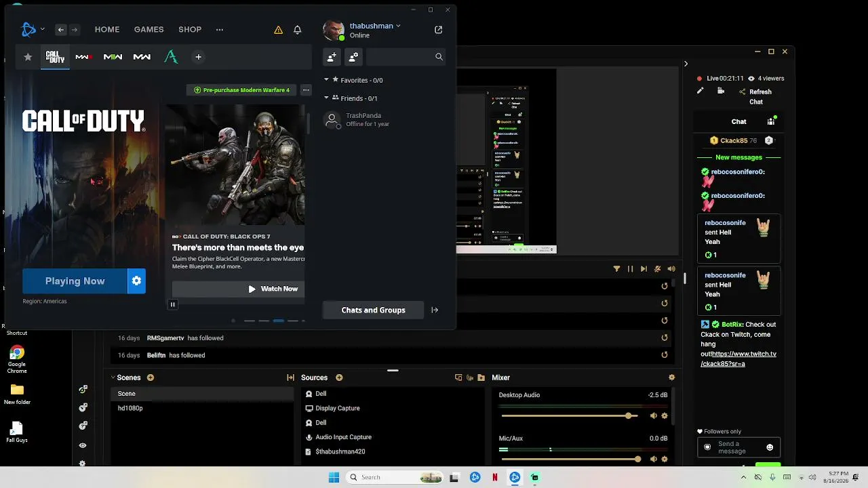
Task: Open the GAMES tab in Battle.net
Action: pos(149,30)
